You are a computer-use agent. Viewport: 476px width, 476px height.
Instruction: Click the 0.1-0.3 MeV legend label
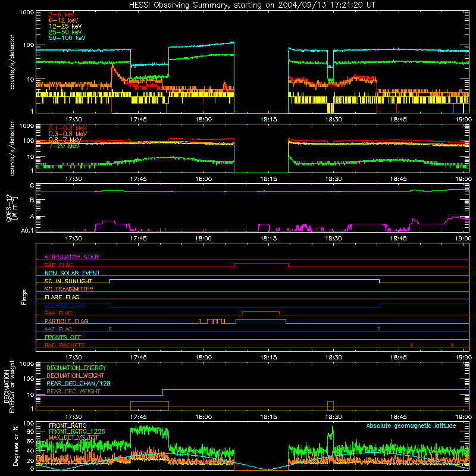click(68, 129)
